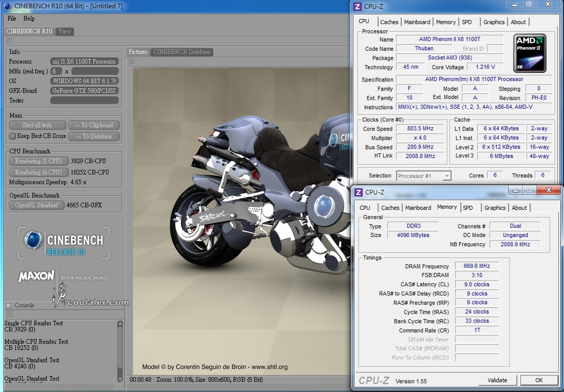Click the Code Name value 'Thuban'

coord(424,49)
